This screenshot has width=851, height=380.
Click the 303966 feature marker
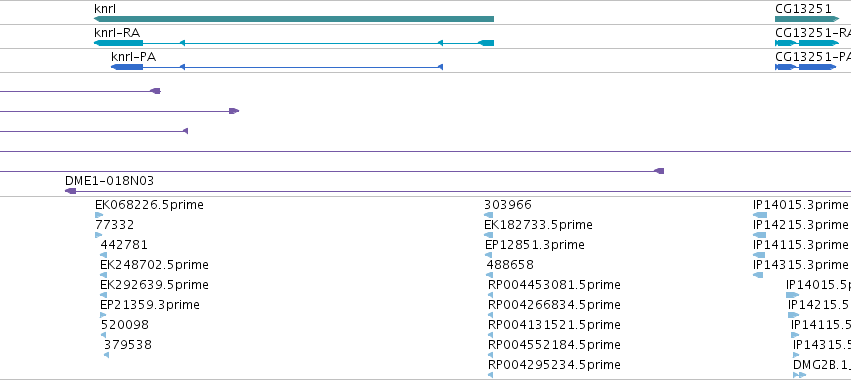[x=488, y=215]
